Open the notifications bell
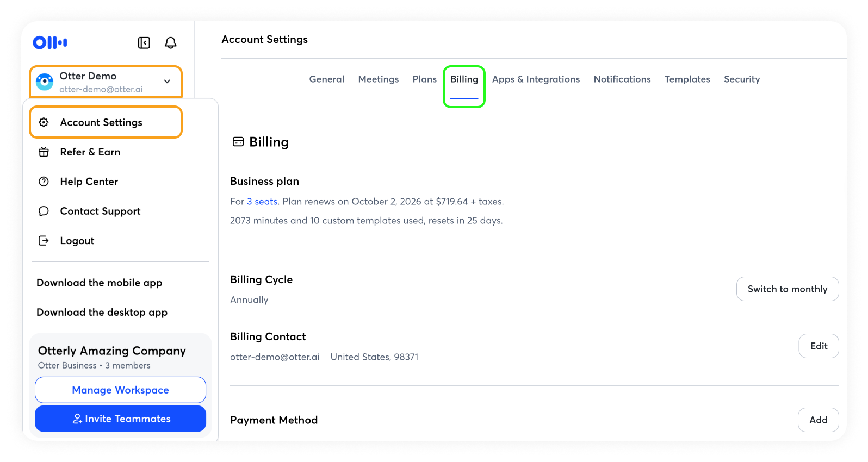Image resolution: width=868 pixels, height=462 pixels. point(171,43)
